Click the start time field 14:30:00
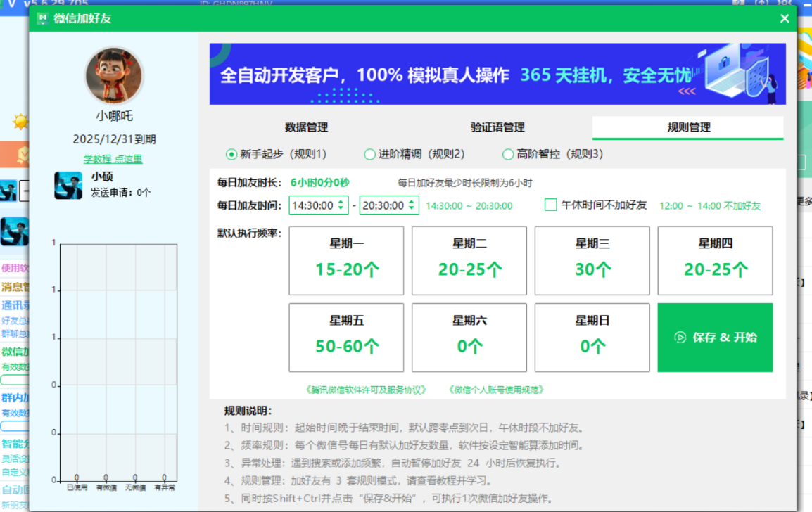Image resolution: width=812 pixels, height=512 pixels. coord(319,205)
